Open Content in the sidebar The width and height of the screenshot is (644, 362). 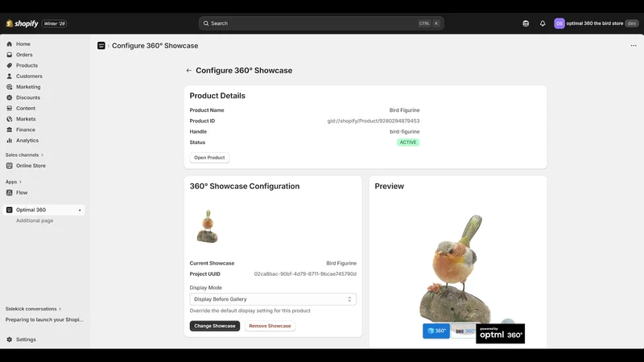coord(26,108)
